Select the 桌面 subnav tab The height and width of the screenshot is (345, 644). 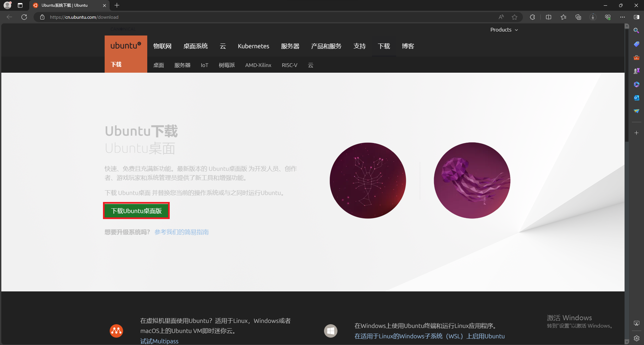point(159,65)
